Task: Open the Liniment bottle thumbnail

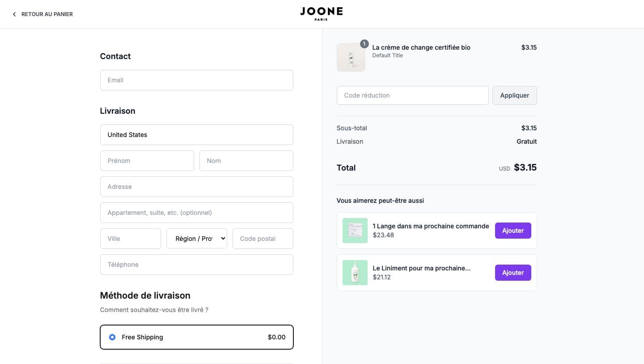Action: pos(355,273)
